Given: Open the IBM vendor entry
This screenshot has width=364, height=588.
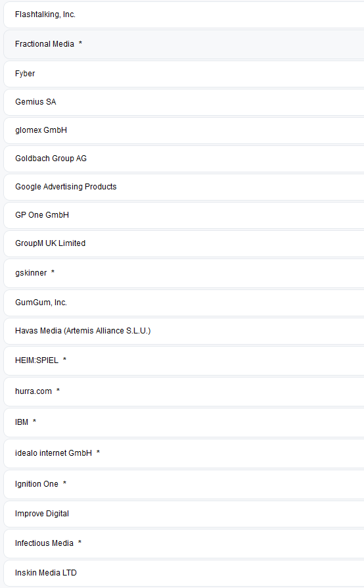Looking at the screenshot, I should pyautogui.click(x=184, y=422).
